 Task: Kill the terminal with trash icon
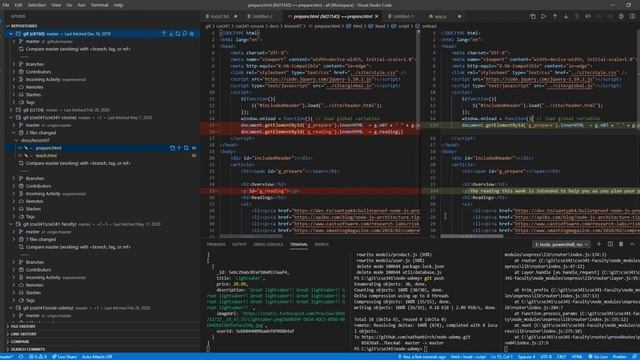(621, 244)
